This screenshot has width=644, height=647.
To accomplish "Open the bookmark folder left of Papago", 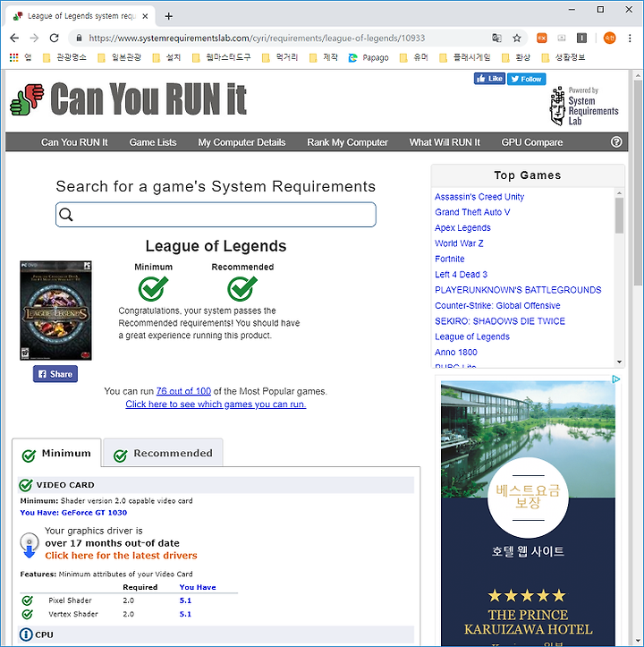I will tap(324, 57).
